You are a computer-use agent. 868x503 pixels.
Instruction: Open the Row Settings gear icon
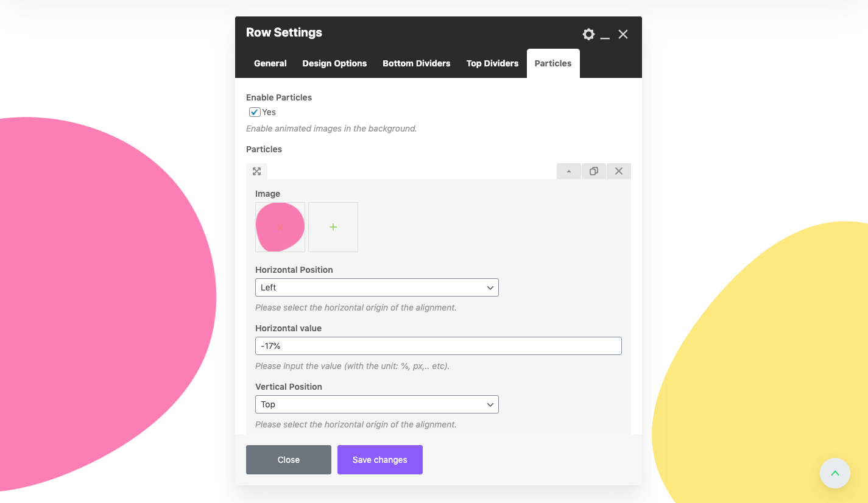(588, 34)
